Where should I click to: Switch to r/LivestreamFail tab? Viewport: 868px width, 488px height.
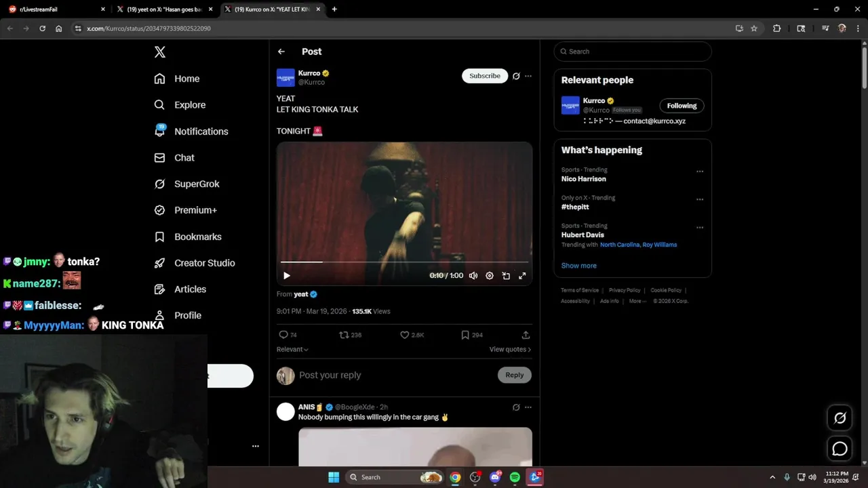click(x=56, y=9)
